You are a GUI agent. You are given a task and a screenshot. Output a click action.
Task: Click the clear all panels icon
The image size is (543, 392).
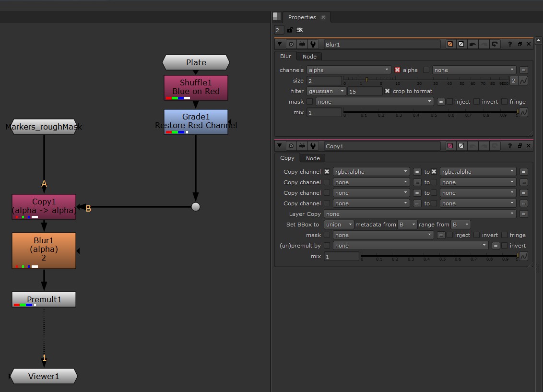click(300, 30)
